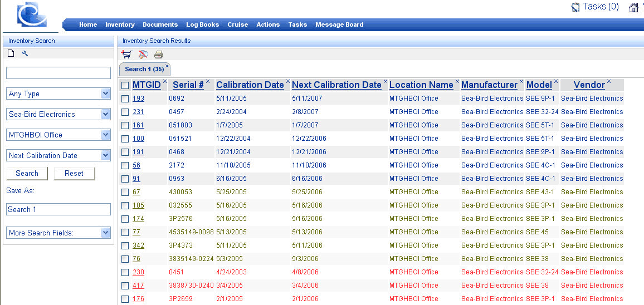Open record link MTGID 417
Viewport: 644px width, 305px height.
coord(138,286)
